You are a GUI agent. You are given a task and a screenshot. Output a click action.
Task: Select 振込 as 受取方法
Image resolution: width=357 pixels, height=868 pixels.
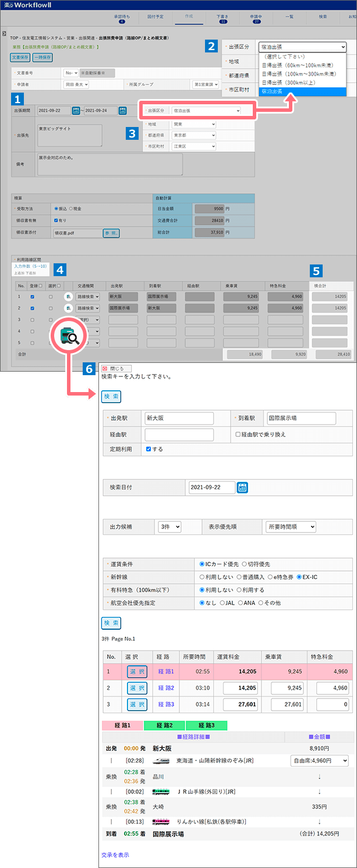pyautogui.click(x=56, y=209)
